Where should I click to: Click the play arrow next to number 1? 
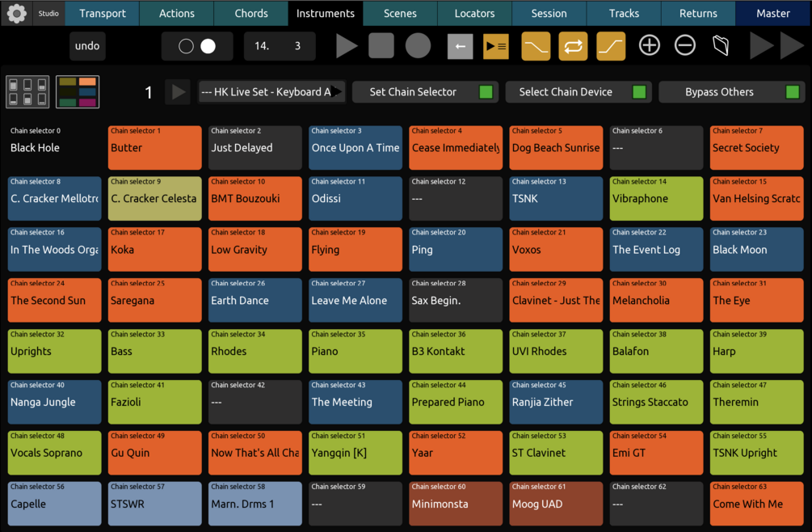click(178, 92)
